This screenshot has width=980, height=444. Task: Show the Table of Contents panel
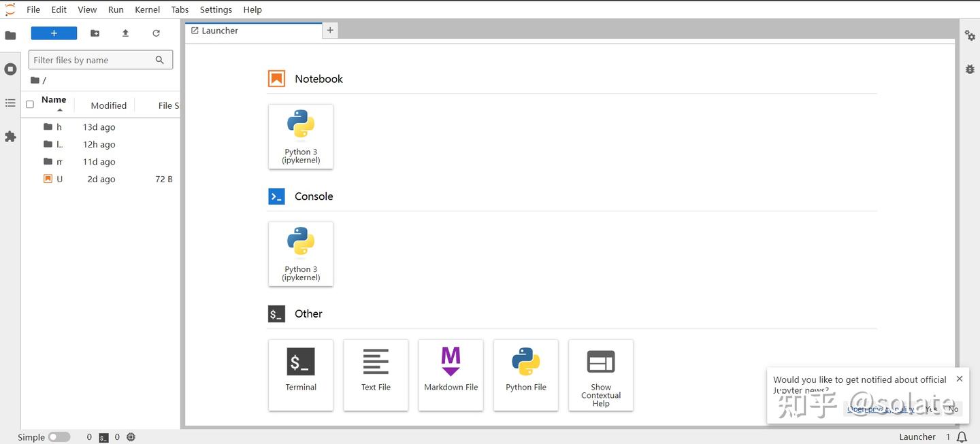[x=10, y=103]
